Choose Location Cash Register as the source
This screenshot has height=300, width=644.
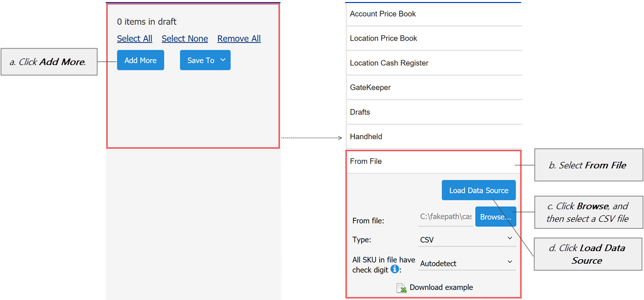click(389, 63)
